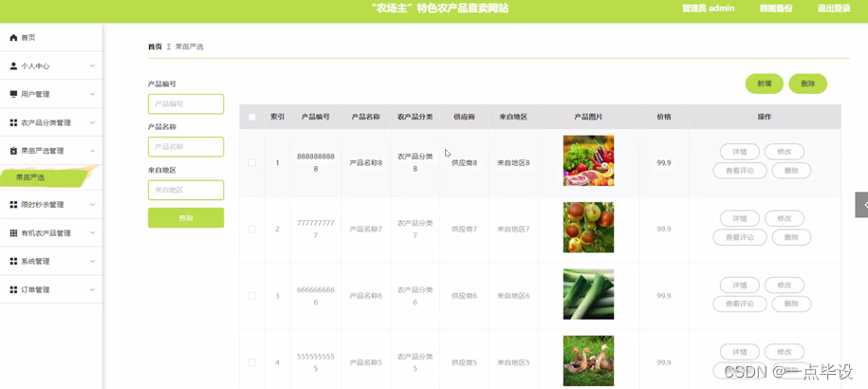The height and width of the screenshot is (389, 868).
Task: Open the collapsed panel arrow at right edge
Action: 862,205
